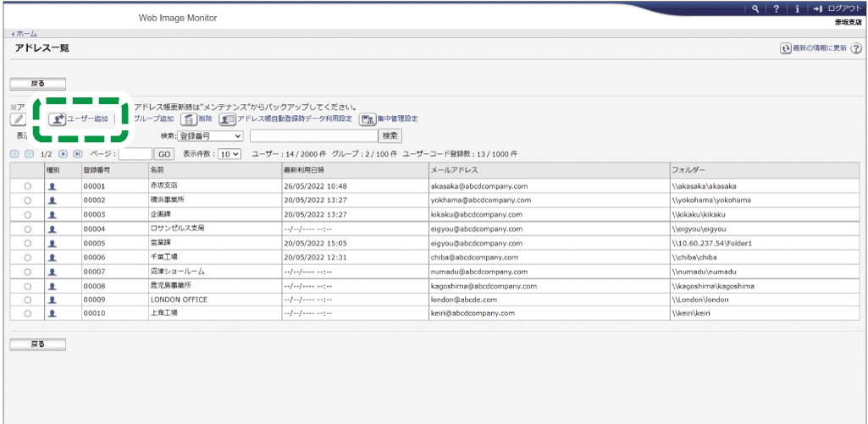Image resolution: width=868 pixels, height=424 pixels.
Task: Click the ユーザー追加 add user icon
Action: pos(58,119)
